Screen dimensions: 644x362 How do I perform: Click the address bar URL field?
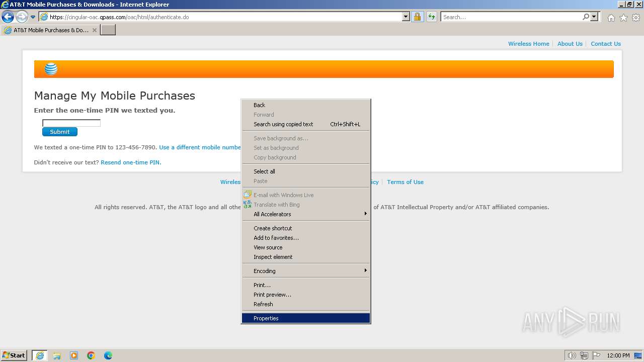pyautogui.click(x=224, y=17)
